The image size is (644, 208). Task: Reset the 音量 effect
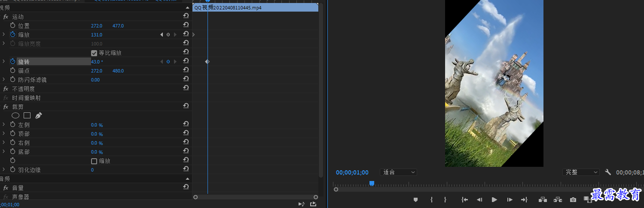pos(186,187)
